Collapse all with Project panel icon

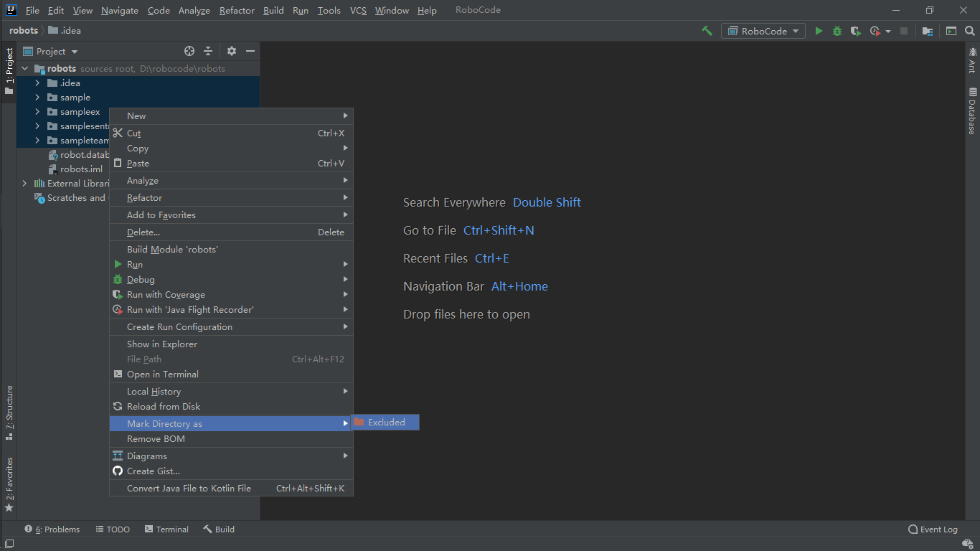tap(208, 51)
